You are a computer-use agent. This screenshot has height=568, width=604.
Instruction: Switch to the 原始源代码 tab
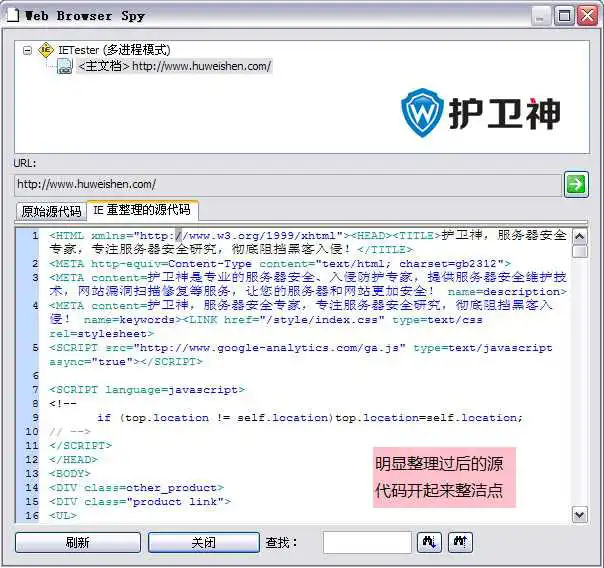pyautogui.click(x=51, y=211)
